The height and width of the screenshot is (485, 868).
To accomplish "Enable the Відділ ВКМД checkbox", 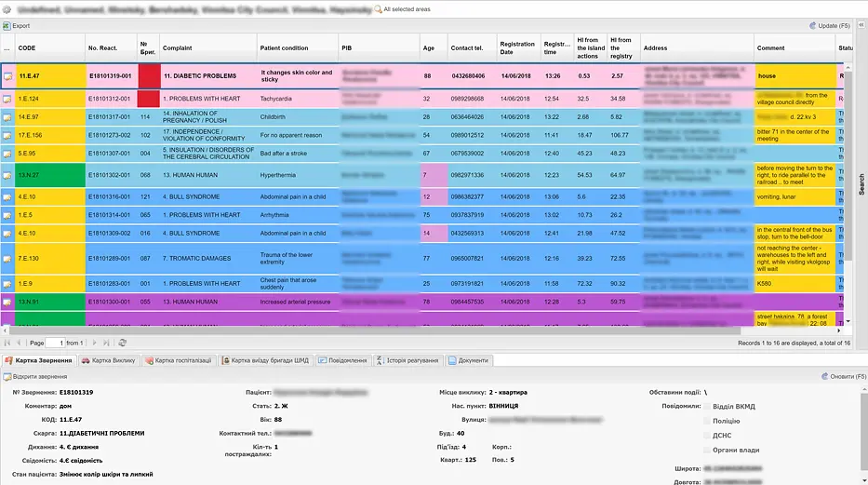I will [706, 407].
